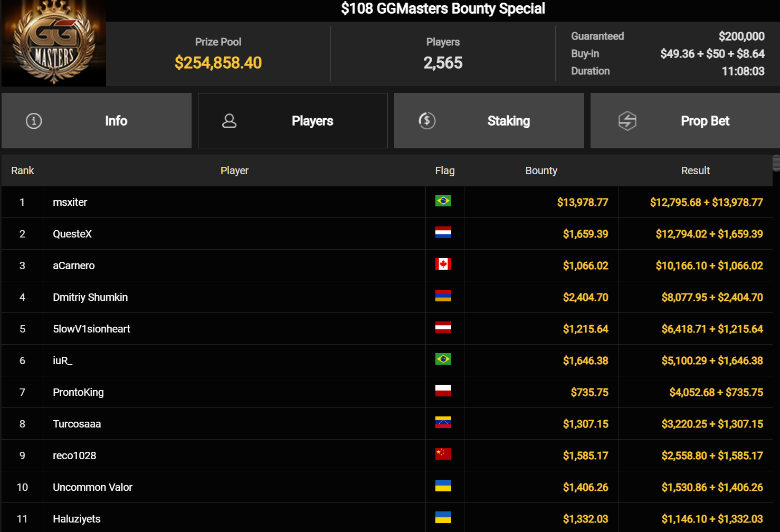Click result $3,220.25 + $1,307.15
Image resolution: width=780 pixels, height=532 pixels.
click(712, 424)
